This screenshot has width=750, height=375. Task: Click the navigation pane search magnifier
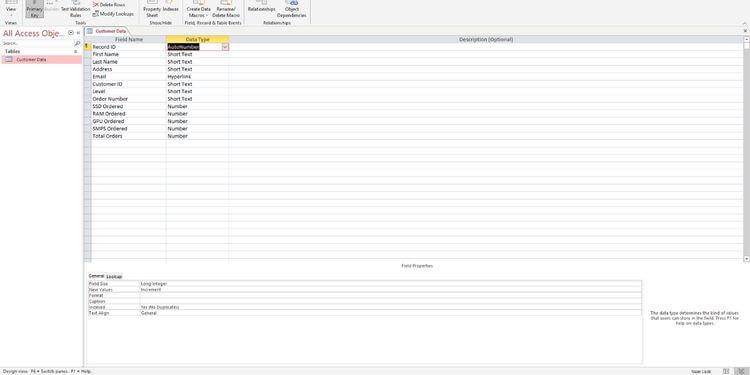point(77,44)
